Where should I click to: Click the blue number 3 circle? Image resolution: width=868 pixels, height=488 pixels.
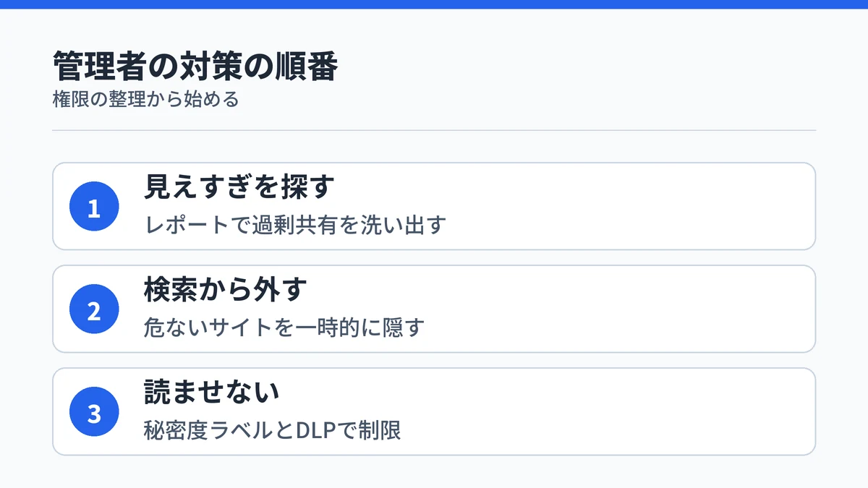[94, 412]
